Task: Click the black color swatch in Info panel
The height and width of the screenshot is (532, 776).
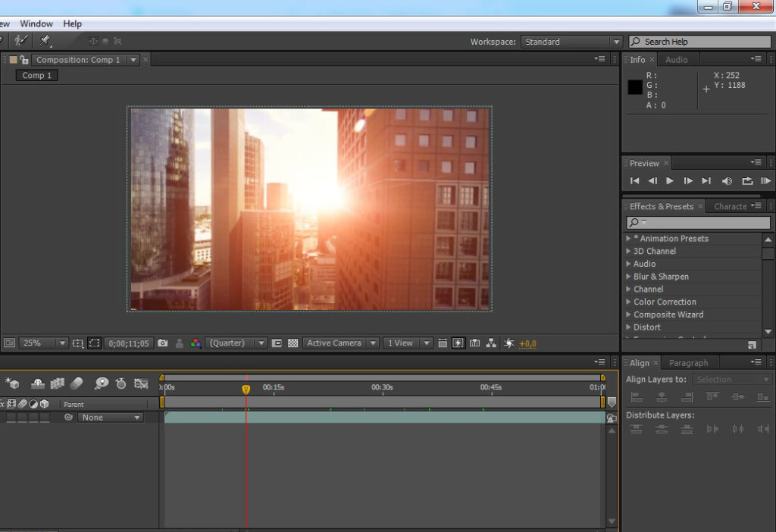Action: [635, 87]
